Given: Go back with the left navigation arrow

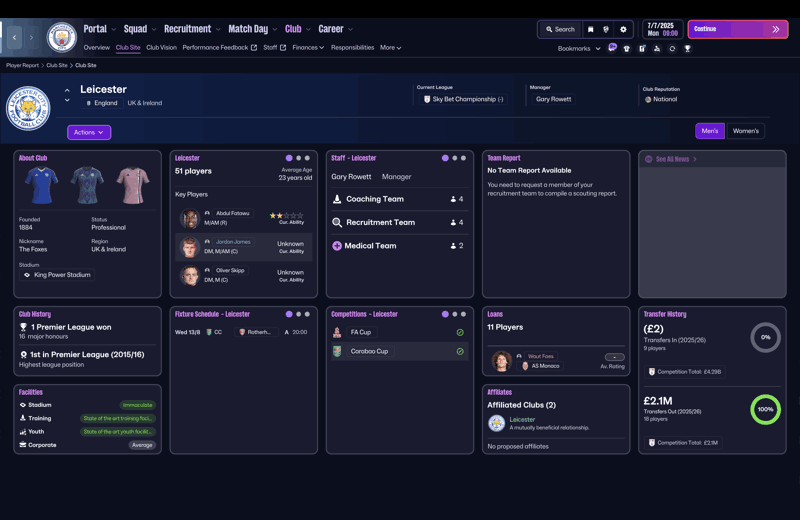Looking at the screenshot, I should (x=14, y=37).
